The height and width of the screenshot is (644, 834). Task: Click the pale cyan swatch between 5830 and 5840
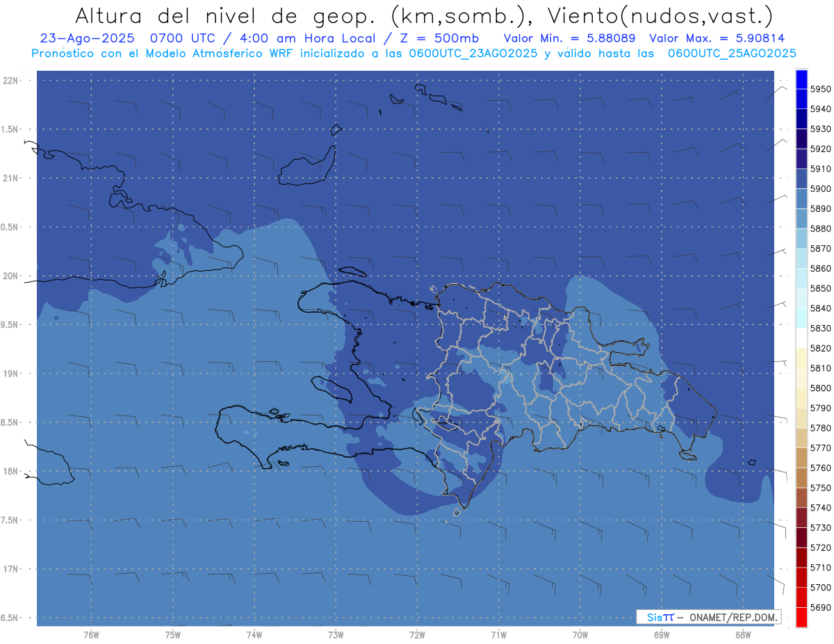pyautogui.click(x=801, y=318)
